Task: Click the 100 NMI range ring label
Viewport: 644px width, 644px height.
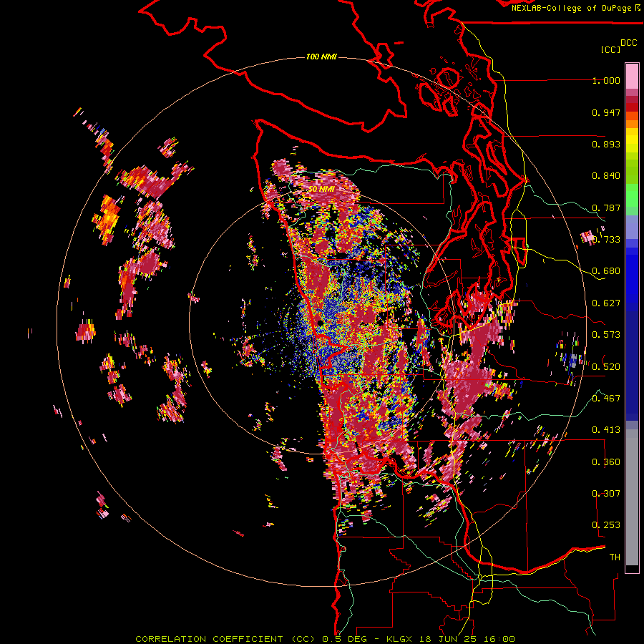Action: pyautogui.click(x=321, y=57)
